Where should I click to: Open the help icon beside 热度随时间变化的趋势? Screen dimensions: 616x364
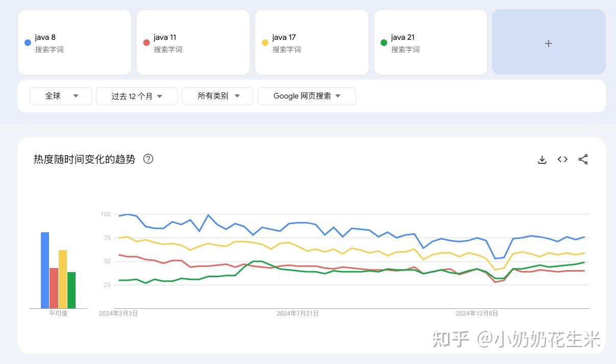pos(148,159)
